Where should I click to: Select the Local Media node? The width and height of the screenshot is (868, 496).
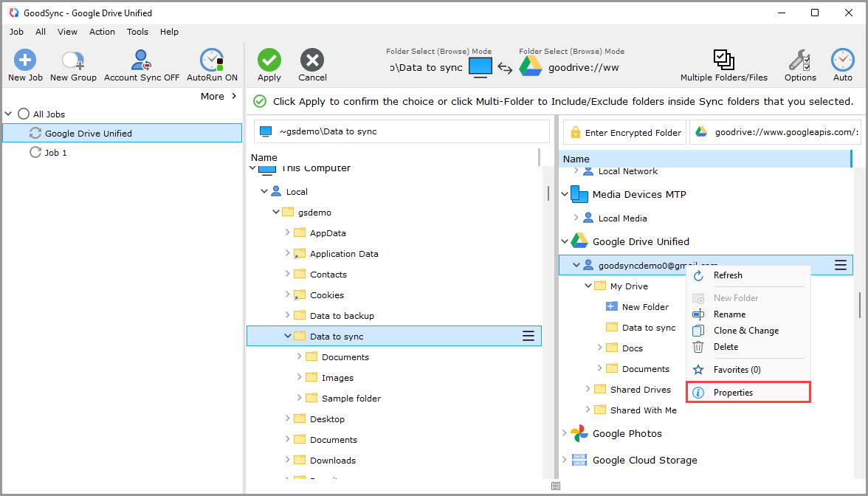[x=622, y=218]
